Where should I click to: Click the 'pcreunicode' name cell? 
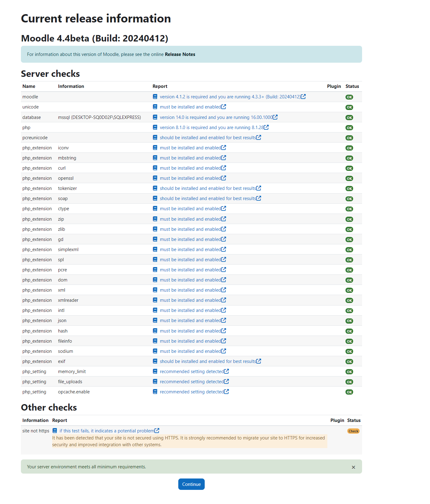[35, 138]
